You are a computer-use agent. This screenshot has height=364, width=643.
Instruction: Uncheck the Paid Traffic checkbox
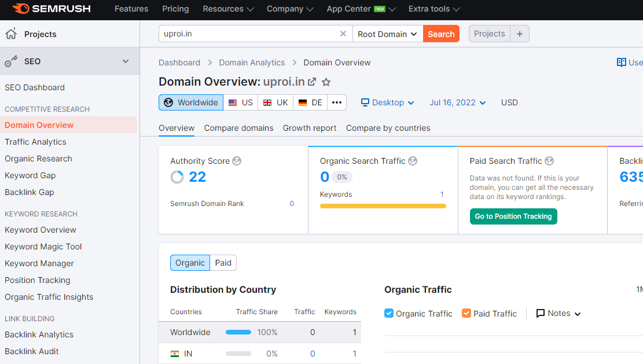tap(466, 313)
